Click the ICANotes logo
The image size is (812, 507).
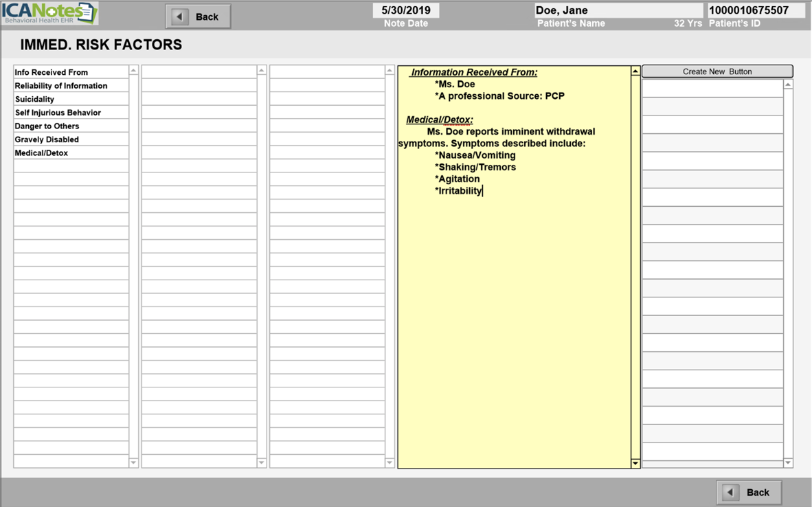pos(49,13)
